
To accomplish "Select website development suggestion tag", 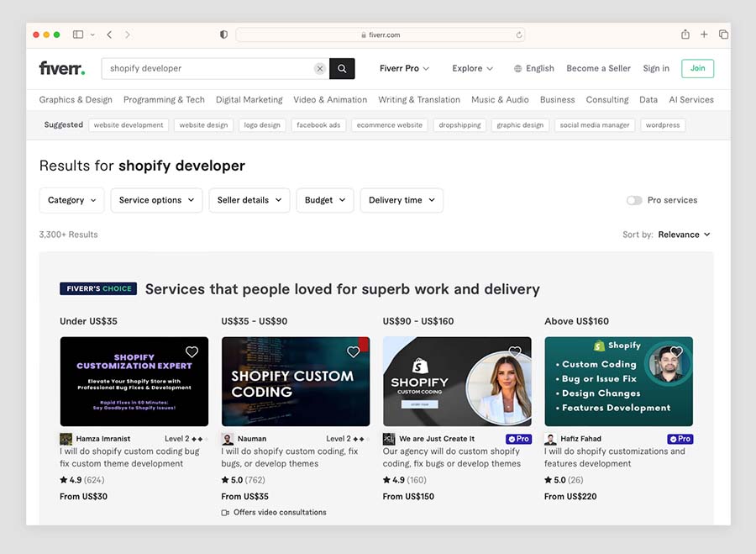I will [x=129, y=125].
